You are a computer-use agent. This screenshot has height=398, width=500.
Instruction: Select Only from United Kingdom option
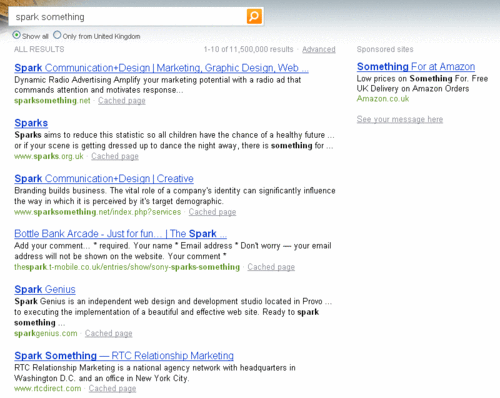(x=57, y=35)
